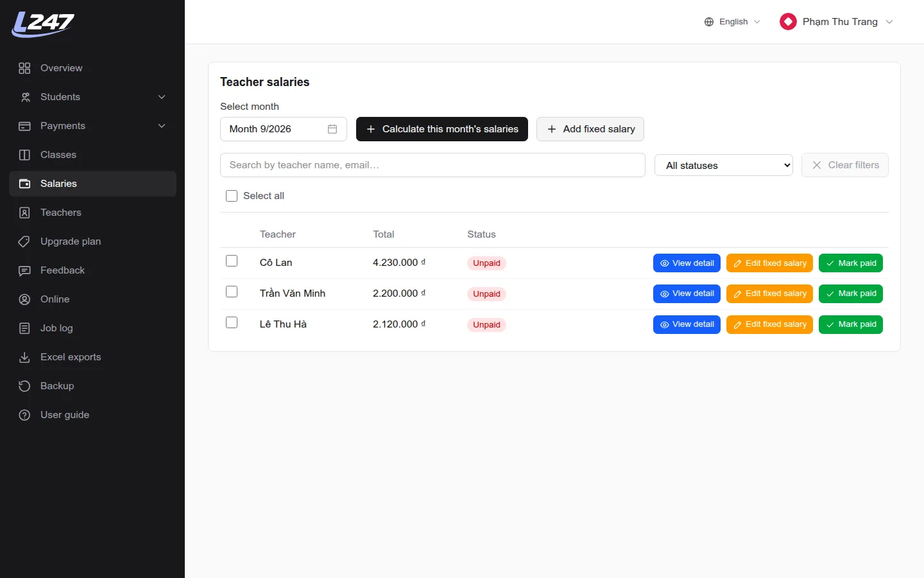924x578 pixels.
Task: Click the Online user icon in sidebar
Action: coord(24,299)
